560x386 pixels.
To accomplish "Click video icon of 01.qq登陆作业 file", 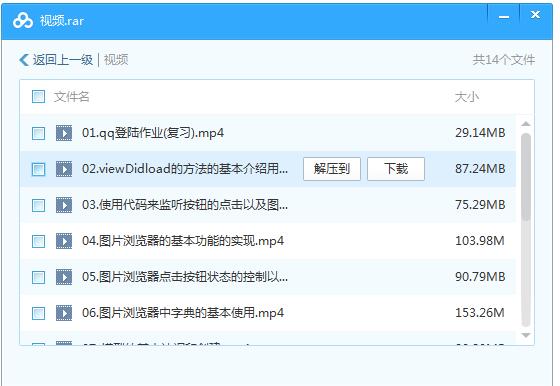I will (64, 133).
